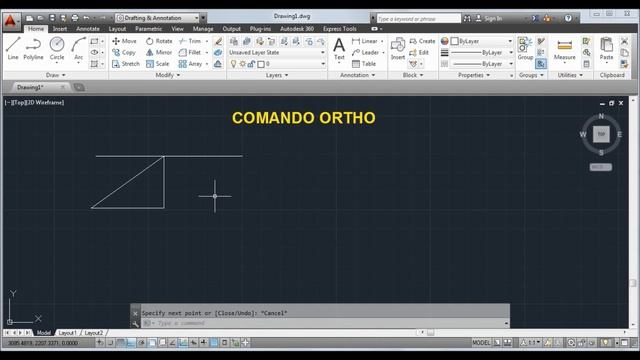Switch to the View ribbon tab
Viewport: 640px width, 360px height.
[x=178, y=29]
